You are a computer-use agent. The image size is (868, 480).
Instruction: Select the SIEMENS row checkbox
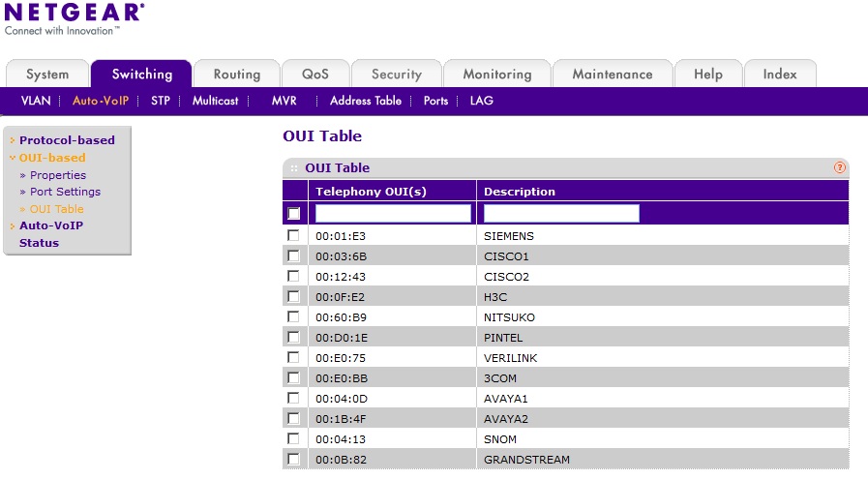tap(293, 235)
